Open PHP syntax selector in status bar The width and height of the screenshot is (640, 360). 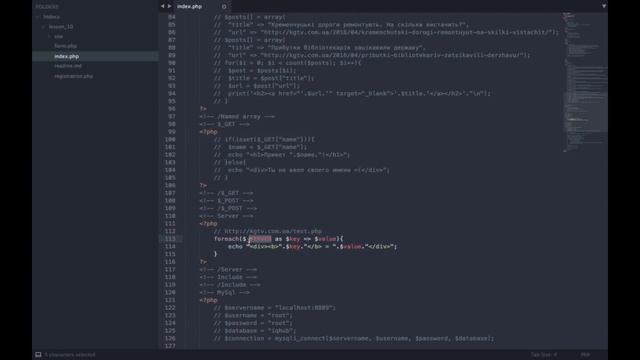pyautogui.click(x=585, y=355)
